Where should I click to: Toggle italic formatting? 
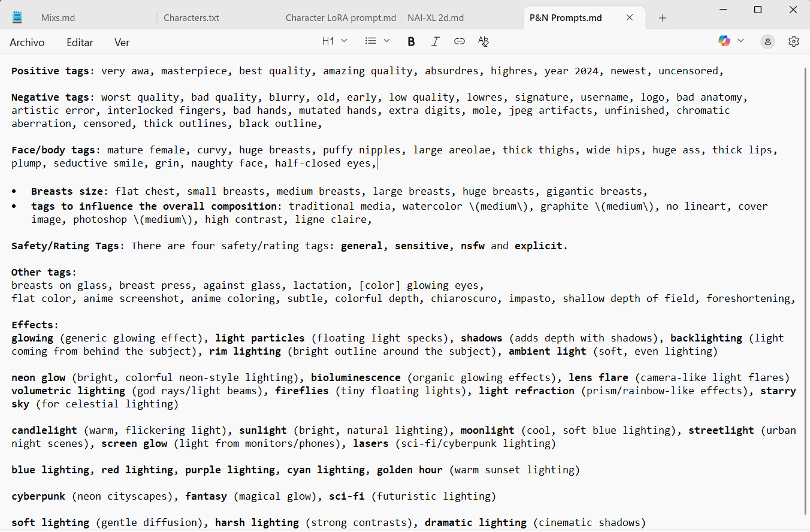(435, 41)
